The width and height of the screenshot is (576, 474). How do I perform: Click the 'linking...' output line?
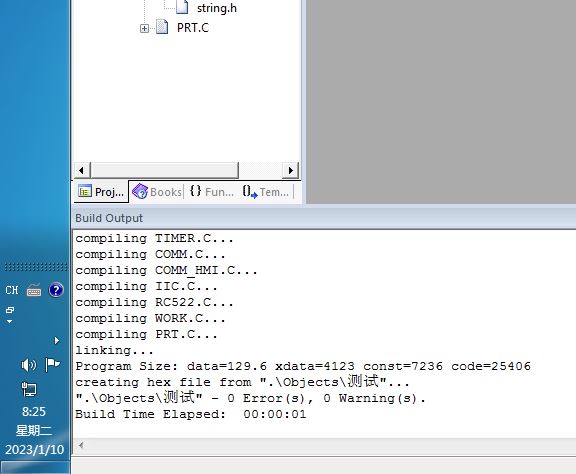[114, 351]
